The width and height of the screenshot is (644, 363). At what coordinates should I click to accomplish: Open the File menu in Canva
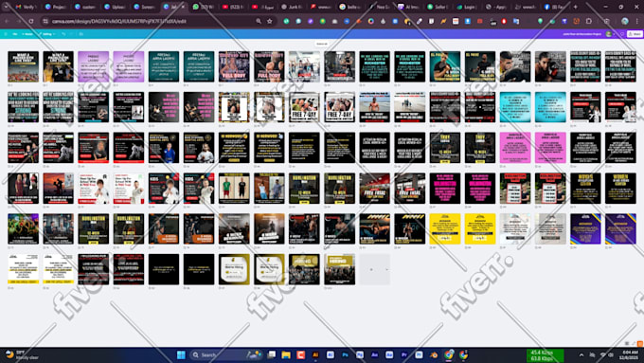tap(15, 34)
